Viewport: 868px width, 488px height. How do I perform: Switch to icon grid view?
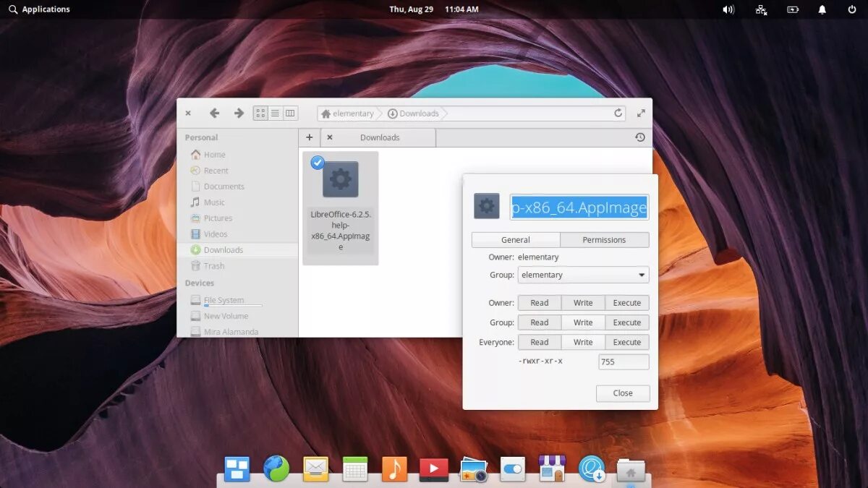pyautogui.click(x=260, y=114)
